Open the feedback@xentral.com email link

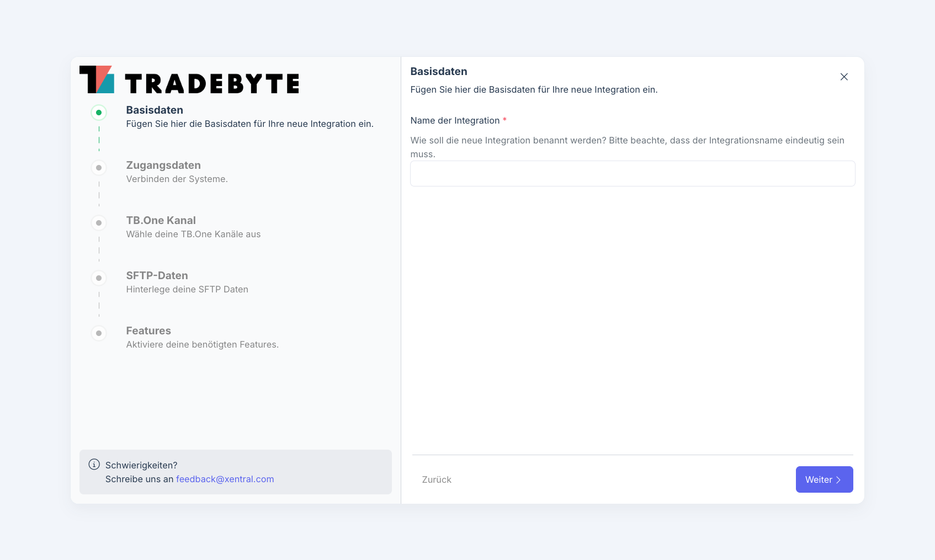click(x=225, y=479)
